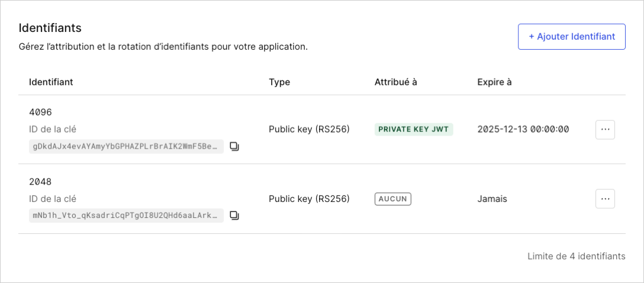Select the 4096 credential name
644x283 pixels.
tap(40, 112)
